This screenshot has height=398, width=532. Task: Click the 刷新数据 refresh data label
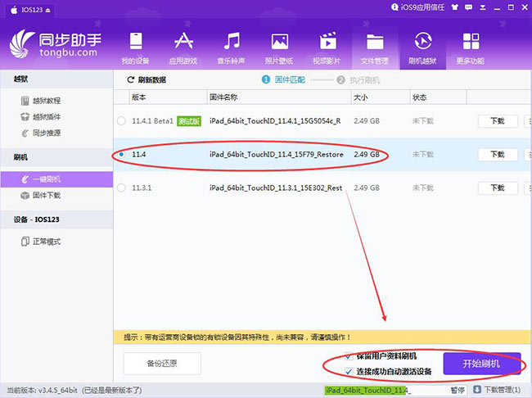152,79
